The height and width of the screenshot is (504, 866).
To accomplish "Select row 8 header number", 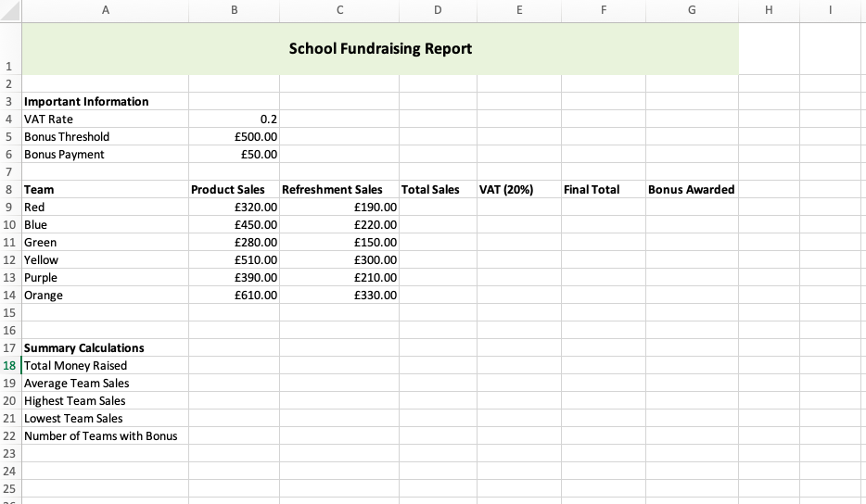I will pos(9,190).
